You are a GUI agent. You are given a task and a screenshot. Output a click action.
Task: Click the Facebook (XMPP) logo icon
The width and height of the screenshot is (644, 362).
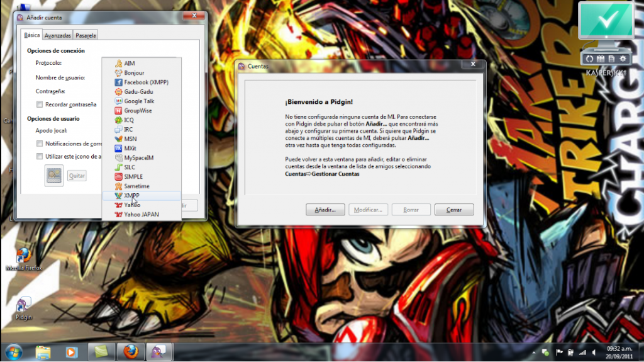coord(118,82)
